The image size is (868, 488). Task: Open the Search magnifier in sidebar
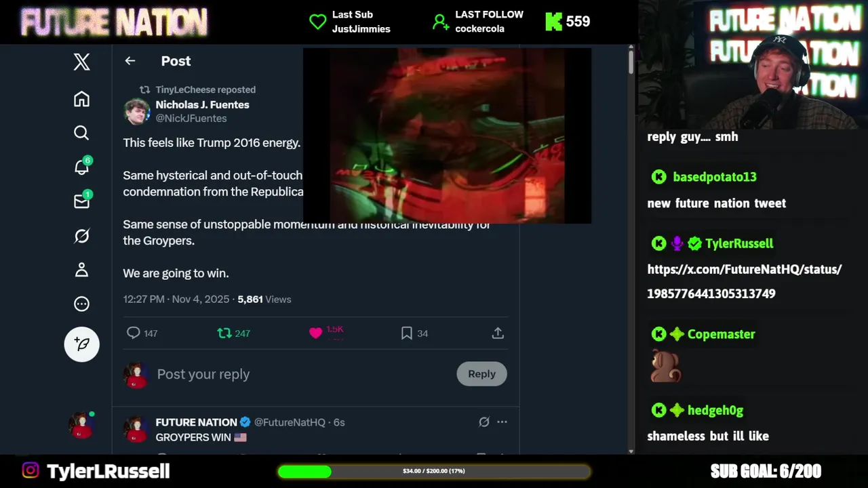(81, 133)
